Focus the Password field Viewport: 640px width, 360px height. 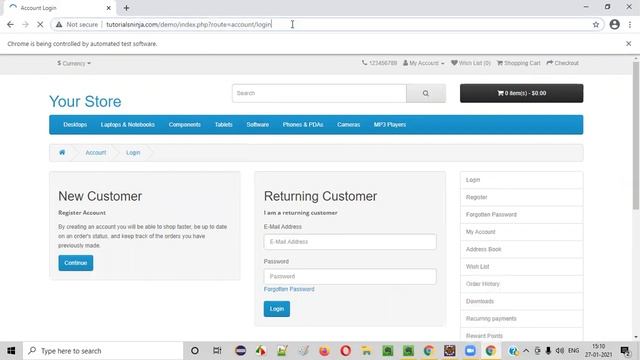(x=350, y=276)
